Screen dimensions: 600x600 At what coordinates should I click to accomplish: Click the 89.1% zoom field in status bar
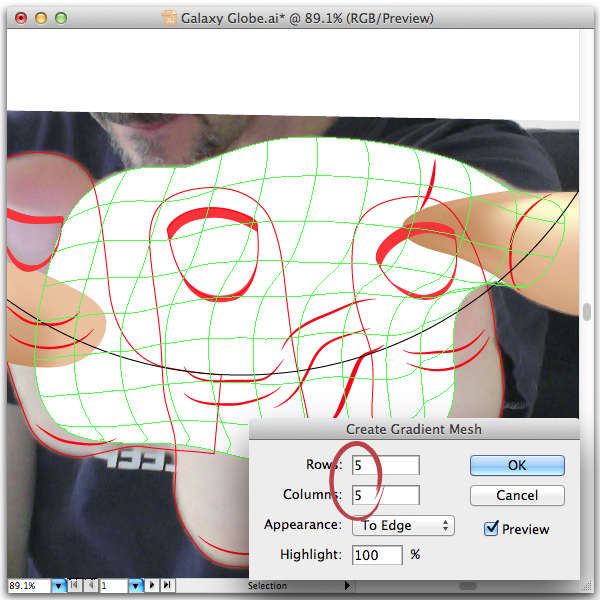click(x=29, y=585)
